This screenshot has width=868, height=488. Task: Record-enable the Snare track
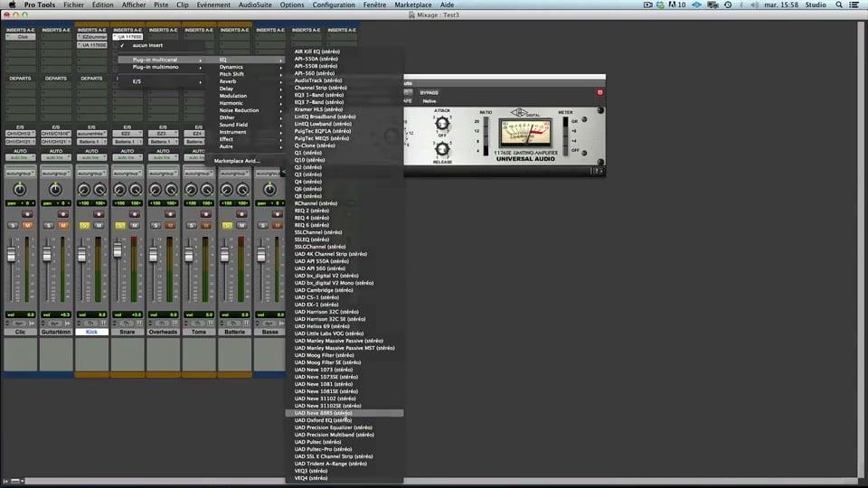[x=135, y=214]
